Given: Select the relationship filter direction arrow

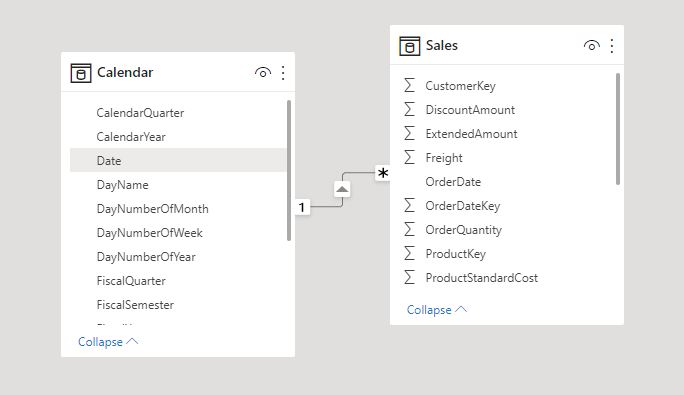Looking at the screenshot, I should 342,189.
